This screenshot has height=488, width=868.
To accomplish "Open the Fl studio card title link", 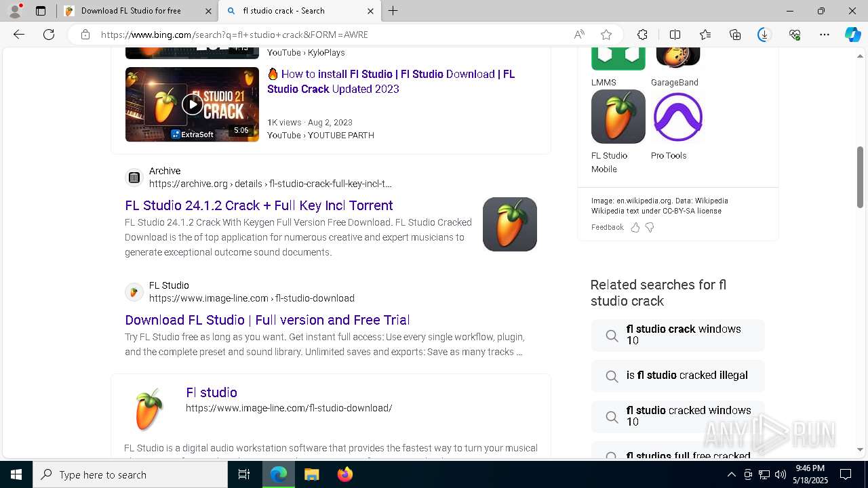I will [x=212, y=392].
